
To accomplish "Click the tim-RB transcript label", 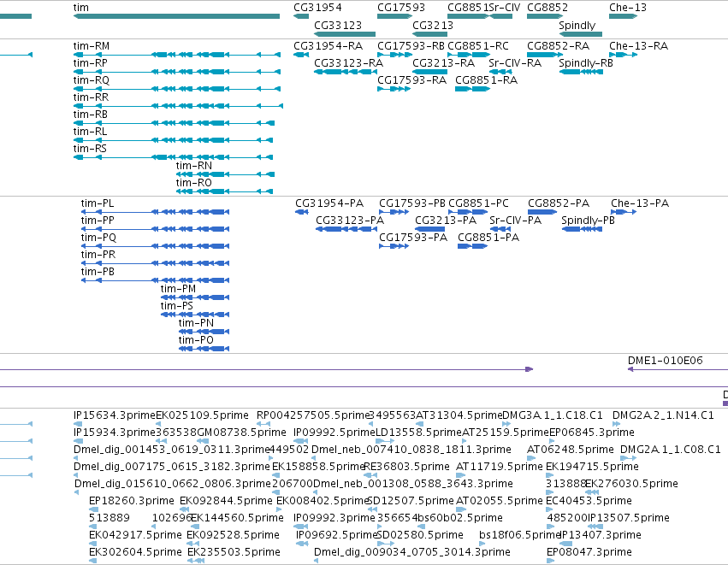I will (91, 115).
